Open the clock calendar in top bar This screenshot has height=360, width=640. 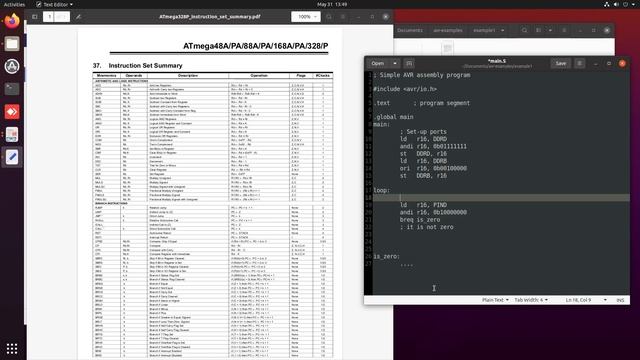[332, 4]
